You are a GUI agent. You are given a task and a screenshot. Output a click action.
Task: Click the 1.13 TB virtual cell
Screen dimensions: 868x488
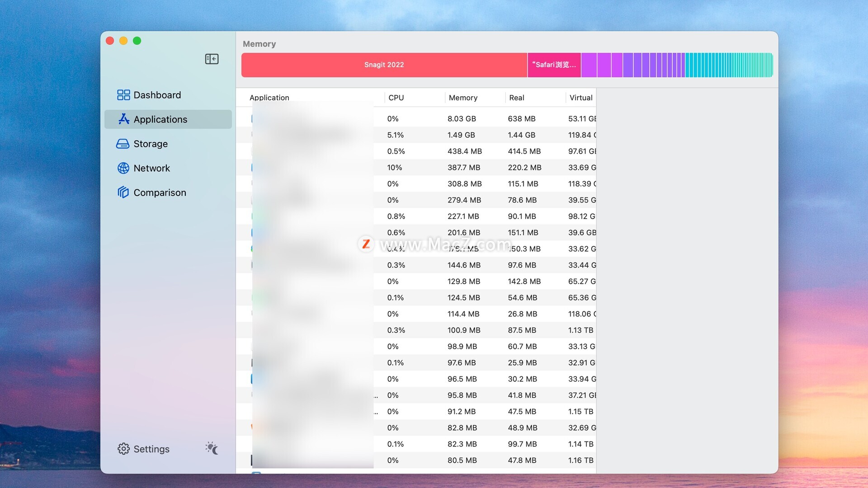click(x=580, y=330)
